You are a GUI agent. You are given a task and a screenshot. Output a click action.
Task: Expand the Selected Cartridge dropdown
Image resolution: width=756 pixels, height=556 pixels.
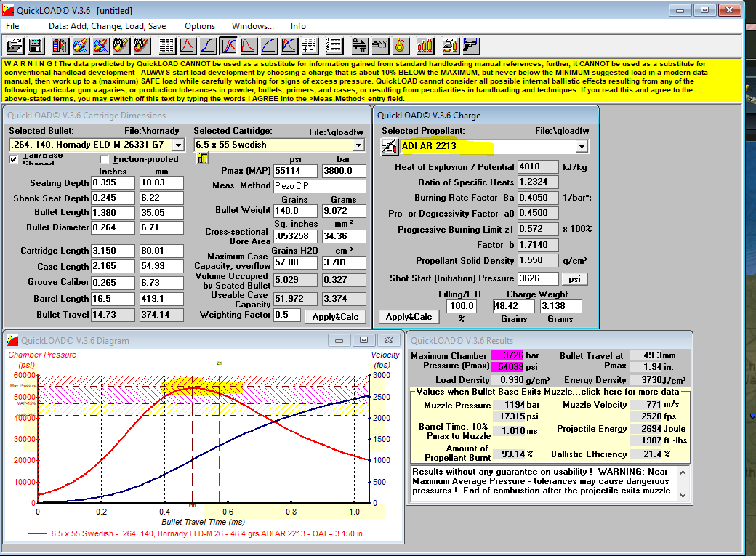coord(358,145)
